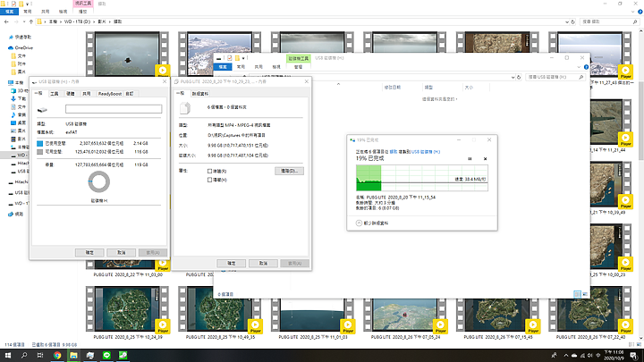
Task: Tick the Hidden attribute checkbox
Action: point(210,180)
